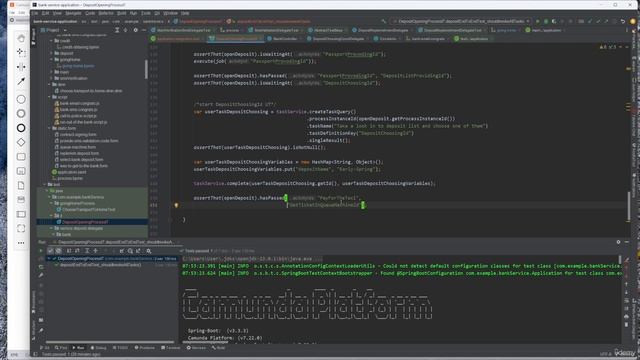Open the Terminal tool window button
This screenshot has width=640, height=360.
(x=171, y=348)
